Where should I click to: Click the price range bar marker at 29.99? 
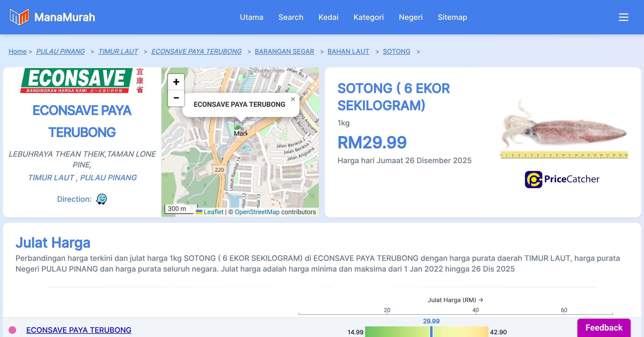431,332
